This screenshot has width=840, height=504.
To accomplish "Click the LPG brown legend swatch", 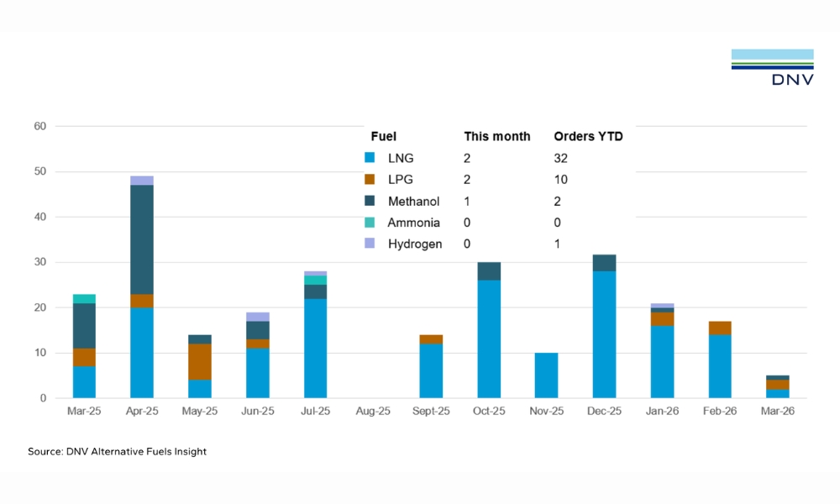I will [x=370, y=180].
